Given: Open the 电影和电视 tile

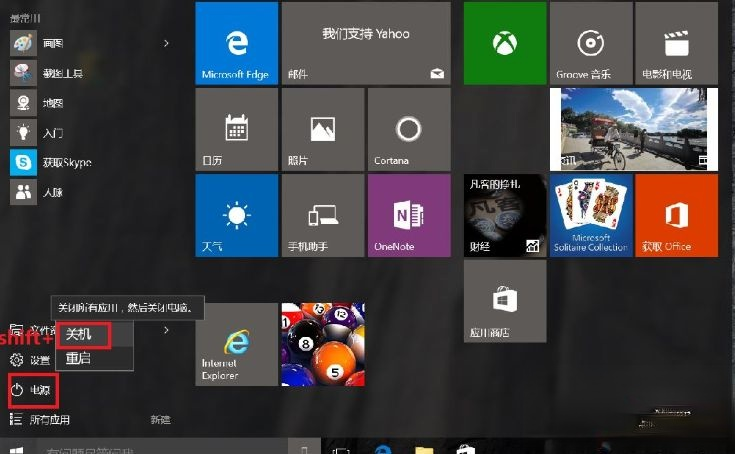Looking at the screenshot, I should click(676, 43).
